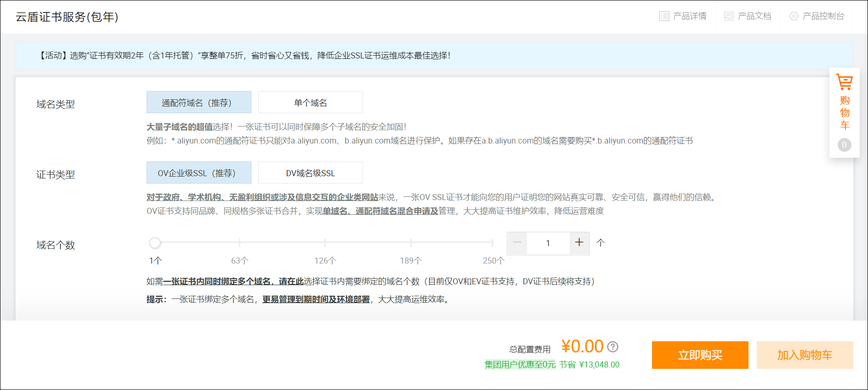Click the cart item count badge 0
This screenshot has height=390, width=868.
coord(844,145)
